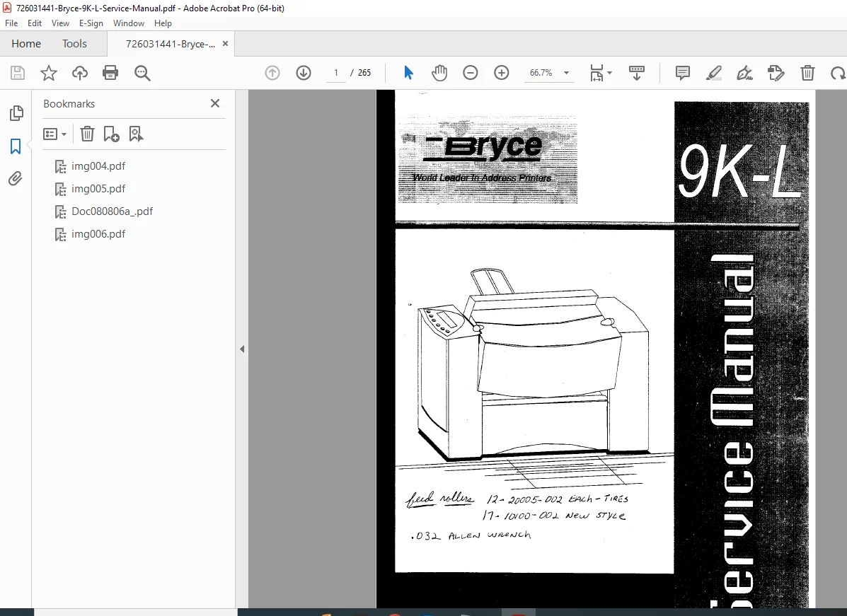The image size is (847, 616).
Task: Open the find text magnifier
Action: pyautogui.click(x=142, y=73)
